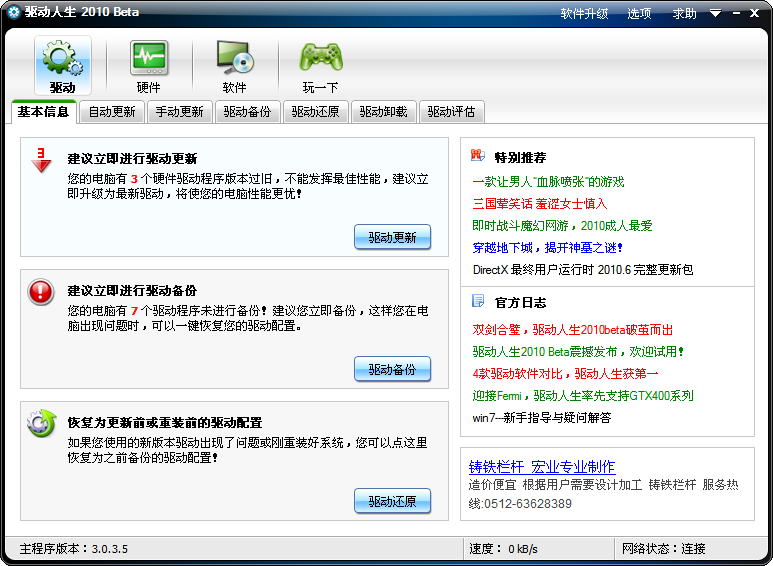Click status bar 速度： 0 kB/s
This screenshot has width=773, height=566.
click(x=503, y=549)
